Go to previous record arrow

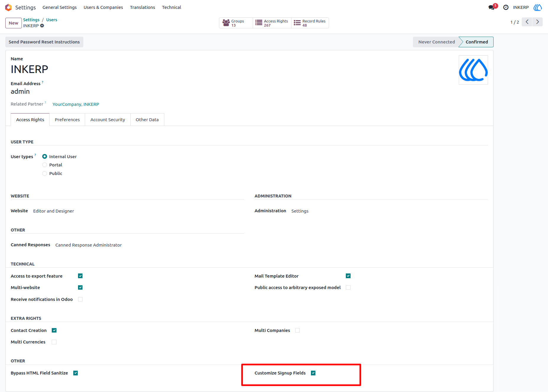(x=527, y=22)
